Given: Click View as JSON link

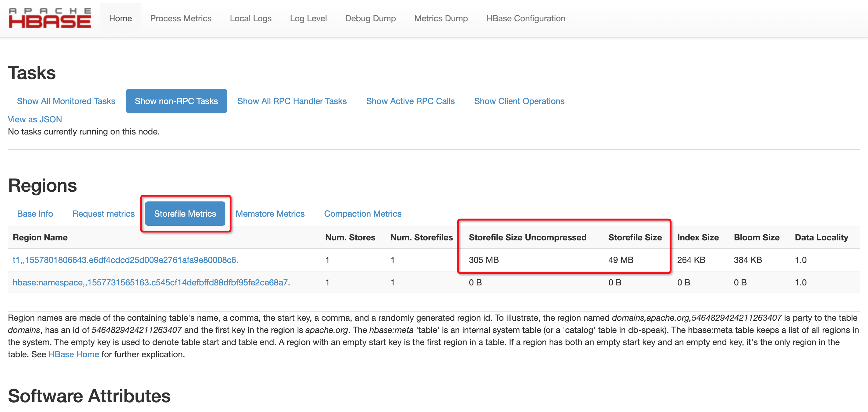Looking at the screenshot, I should click(x=35, y=119).
